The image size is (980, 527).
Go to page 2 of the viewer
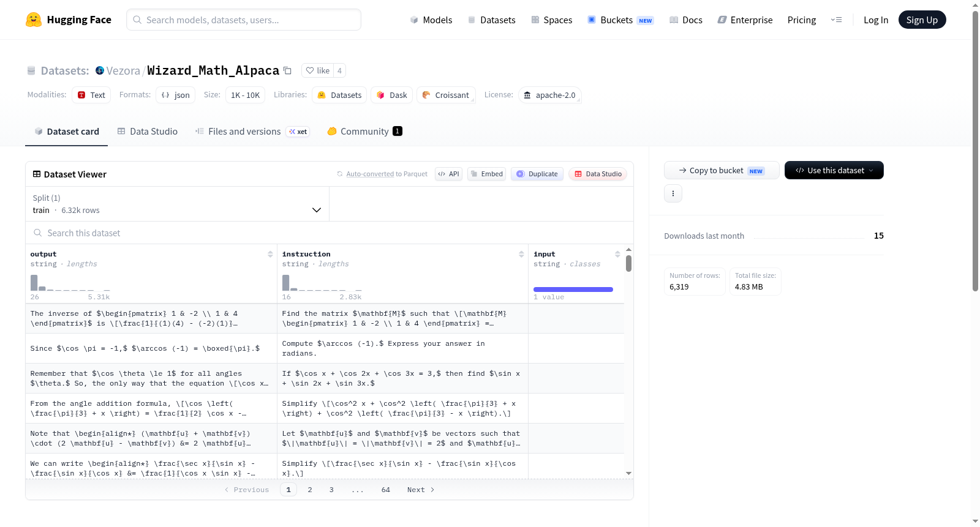(x=310, y=490)
